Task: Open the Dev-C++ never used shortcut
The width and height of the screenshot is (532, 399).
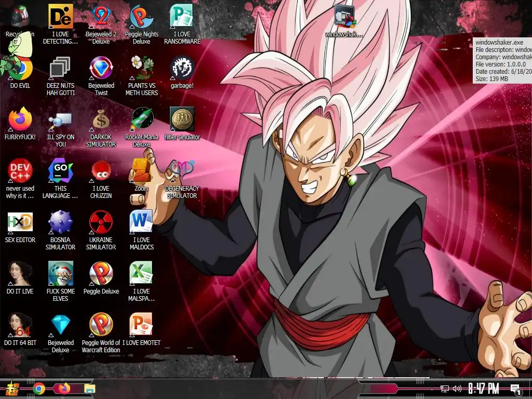Action: [x=20, y=170]
